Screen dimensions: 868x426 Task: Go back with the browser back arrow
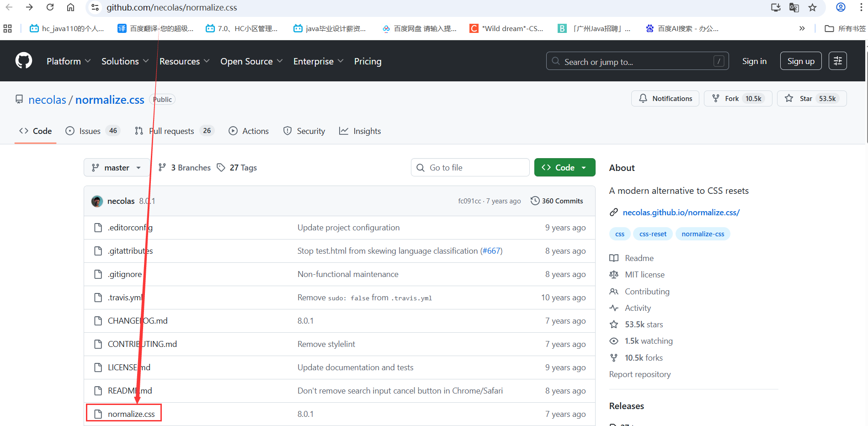click(x=9, y=7)
